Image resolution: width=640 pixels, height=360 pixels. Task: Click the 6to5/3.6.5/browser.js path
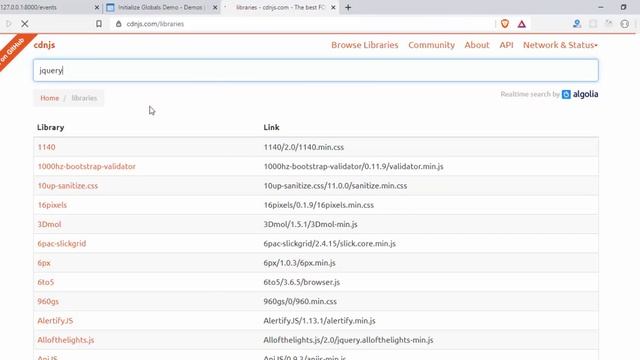[x=302, y=282]
